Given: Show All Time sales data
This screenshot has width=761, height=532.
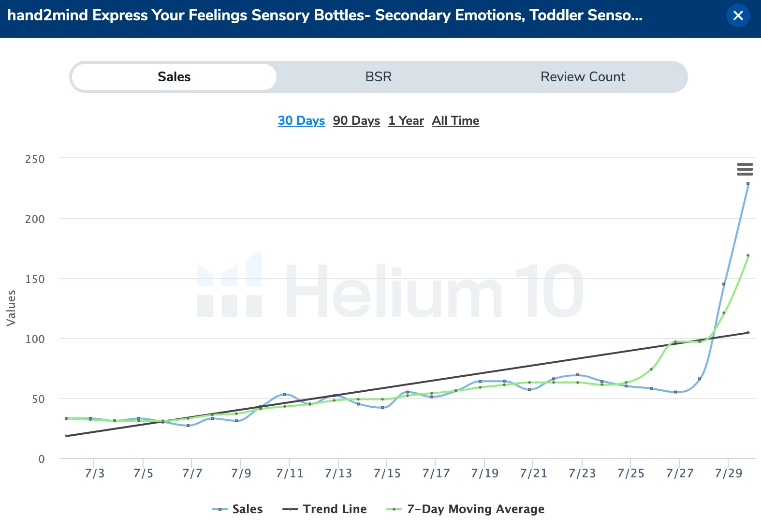Looking at the screenshot, I should point(455,120).
